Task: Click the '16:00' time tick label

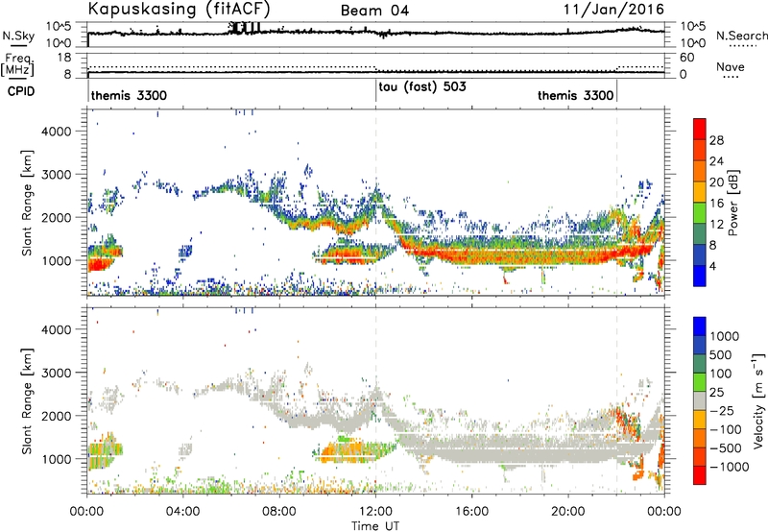Action: tap(471, 512)
